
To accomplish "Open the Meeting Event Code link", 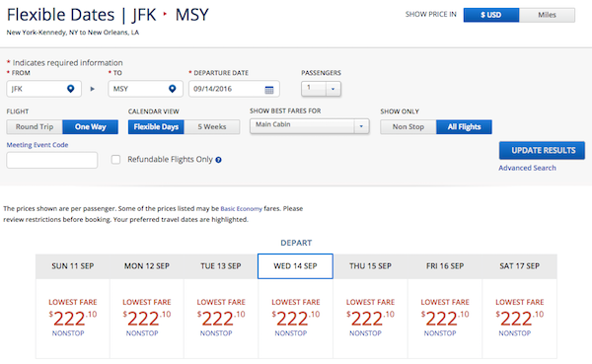I will coord(37,145).
